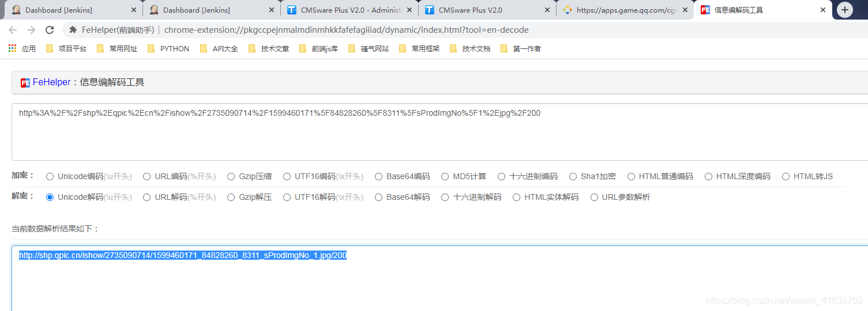The image size is (868, 311).
Task: Open the 第一作者 bookmark folder
Action: [x=521, y=49]
